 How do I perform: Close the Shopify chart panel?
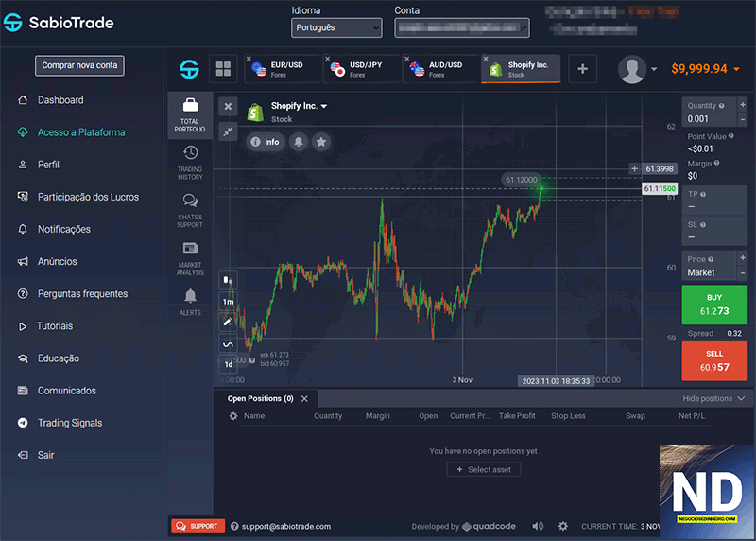pyautogui.click(x=228, y=106)
